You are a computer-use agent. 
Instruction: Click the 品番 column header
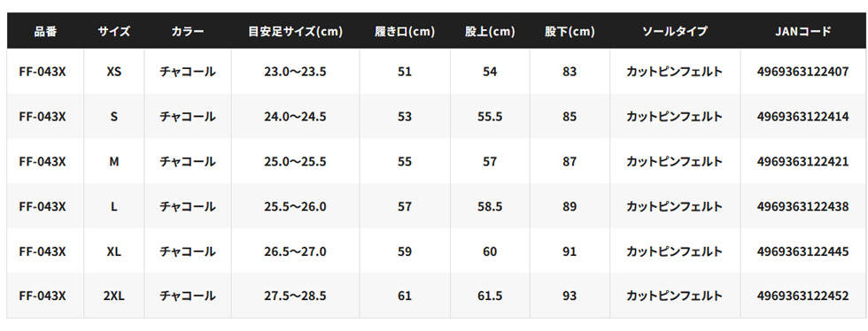[x=45, y=32]
